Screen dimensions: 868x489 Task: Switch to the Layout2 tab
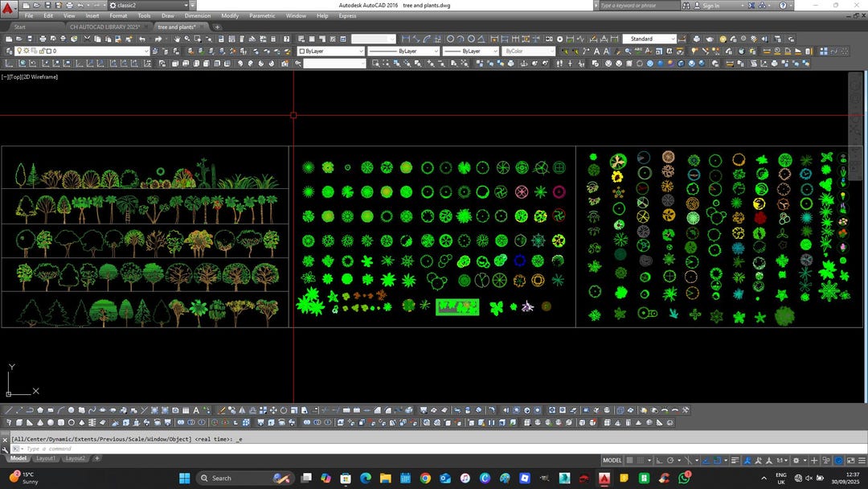[x=75, y=458]
